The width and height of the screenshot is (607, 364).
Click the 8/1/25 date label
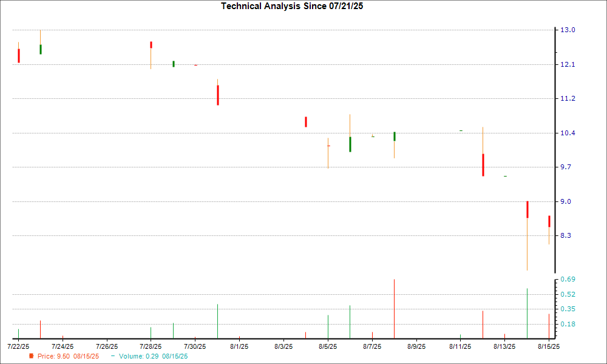click(239, 346)
